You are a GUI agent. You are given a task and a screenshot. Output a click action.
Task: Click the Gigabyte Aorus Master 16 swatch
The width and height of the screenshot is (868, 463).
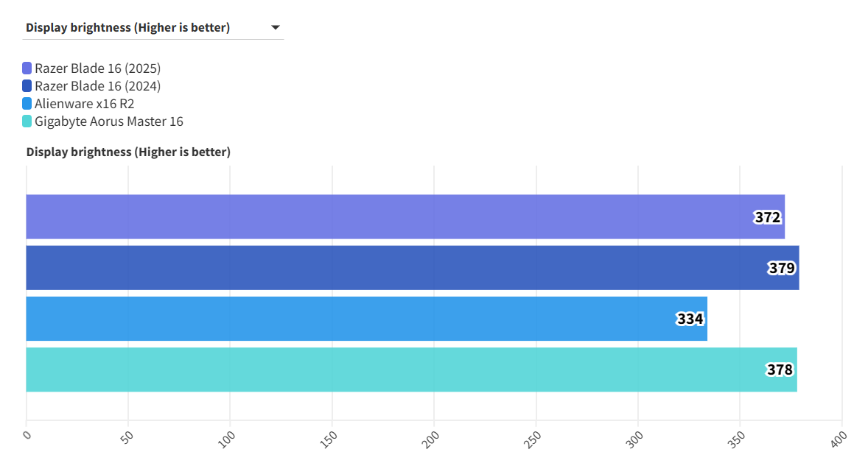27,121
